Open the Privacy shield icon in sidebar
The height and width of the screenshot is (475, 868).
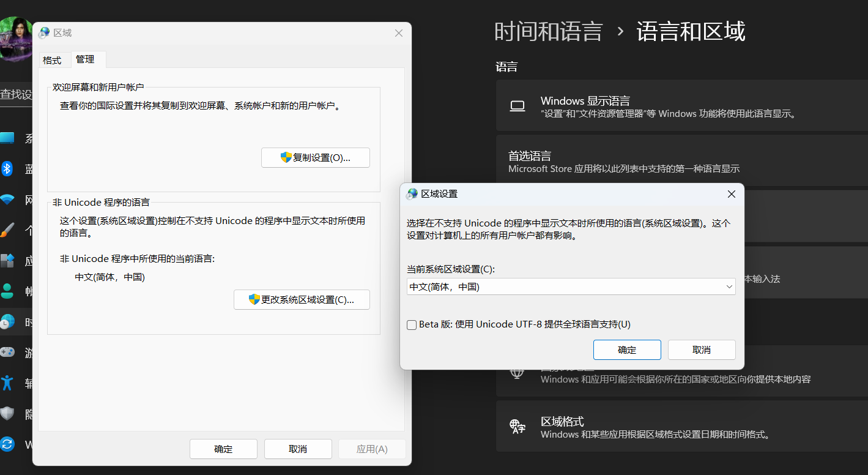(x=7, y=414)
